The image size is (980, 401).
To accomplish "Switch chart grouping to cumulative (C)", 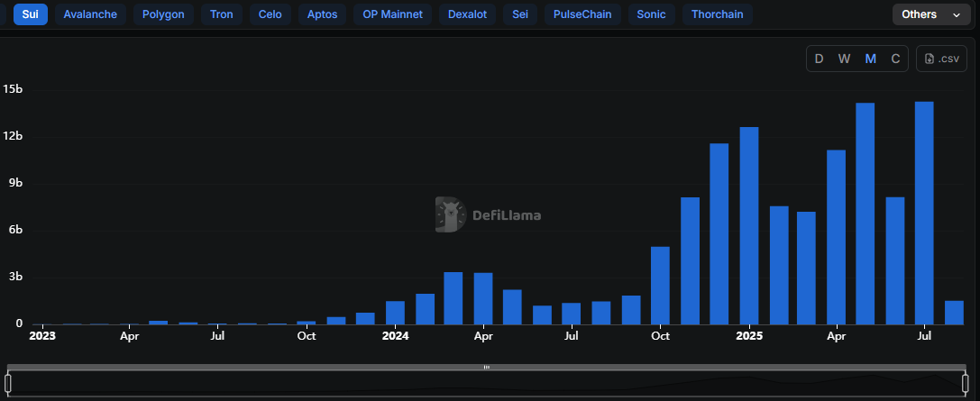I will 895,59.
